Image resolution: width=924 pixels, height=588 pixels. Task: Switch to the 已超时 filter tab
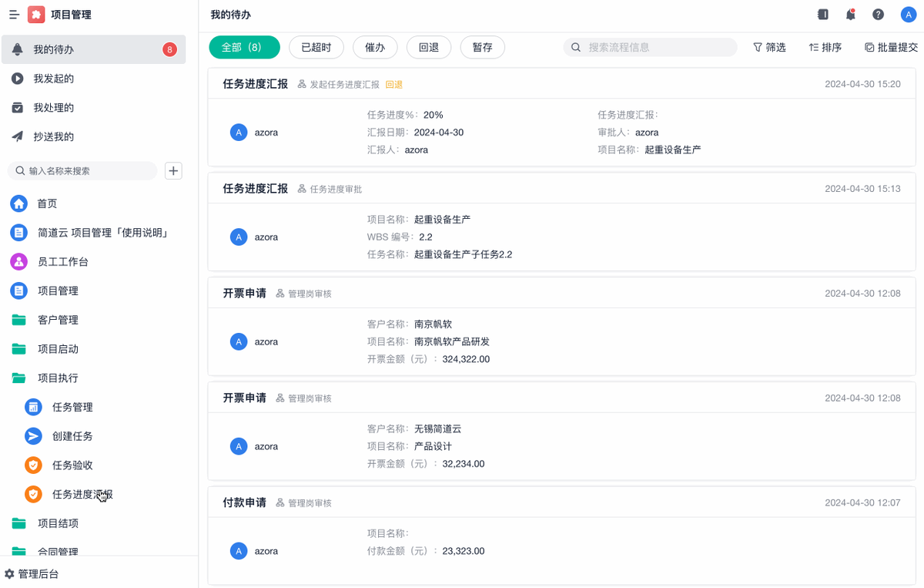point(316,47)
